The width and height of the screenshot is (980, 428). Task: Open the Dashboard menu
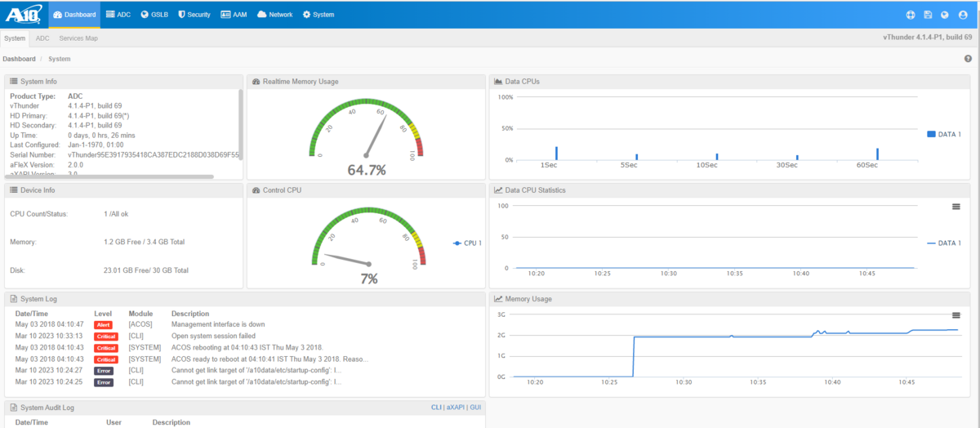74,15
